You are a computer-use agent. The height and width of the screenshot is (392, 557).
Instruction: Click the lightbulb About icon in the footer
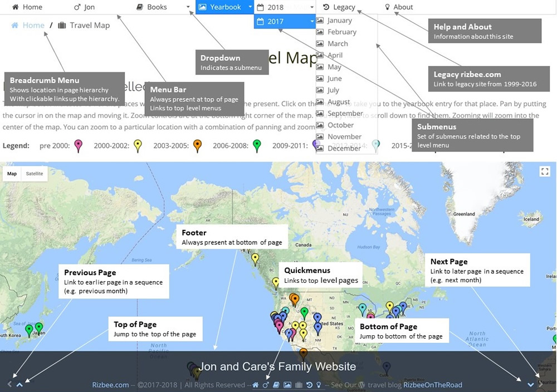point(319,385)
